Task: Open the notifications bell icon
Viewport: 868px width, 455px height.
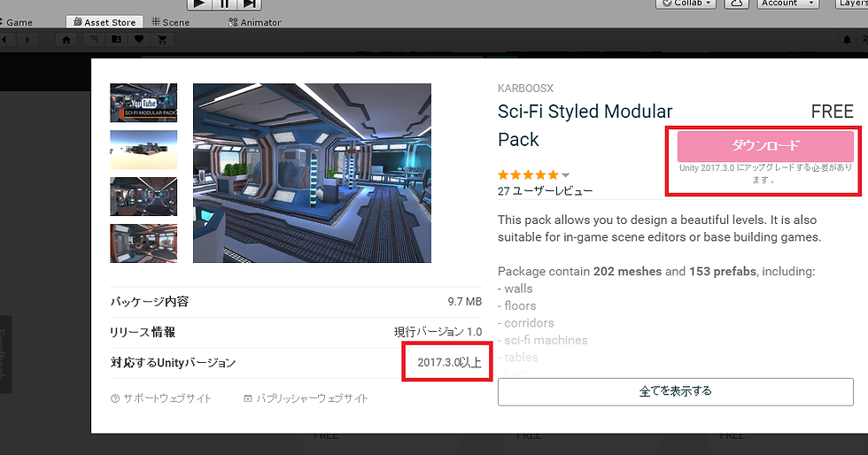Action: [847, 40]
